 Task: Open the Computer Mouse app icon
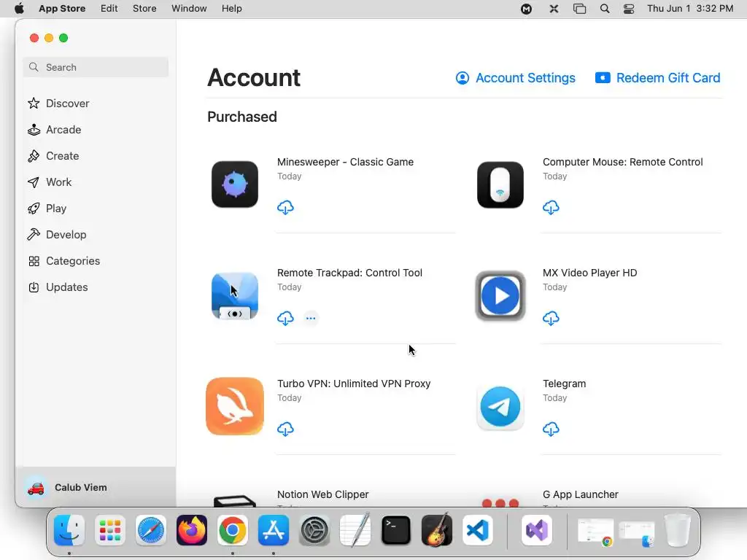[500, 184]
